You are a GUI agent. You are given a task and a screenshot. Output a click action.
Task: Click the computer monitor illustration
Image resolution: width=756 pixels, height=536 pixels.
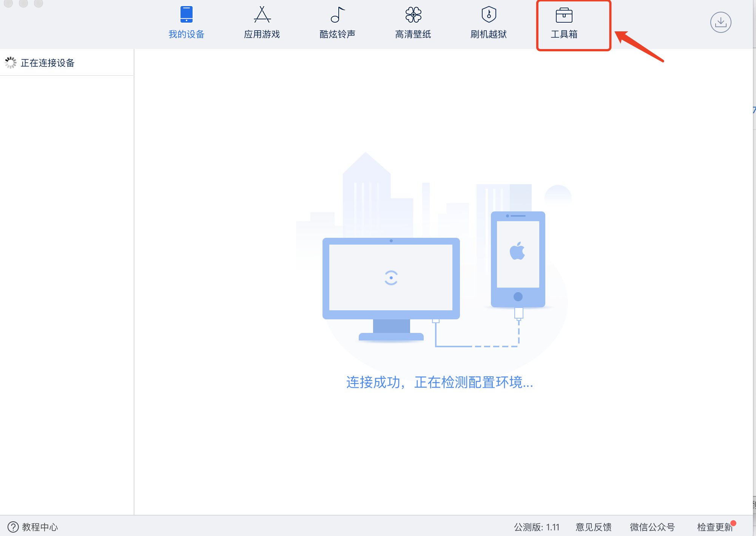point(391,278)
